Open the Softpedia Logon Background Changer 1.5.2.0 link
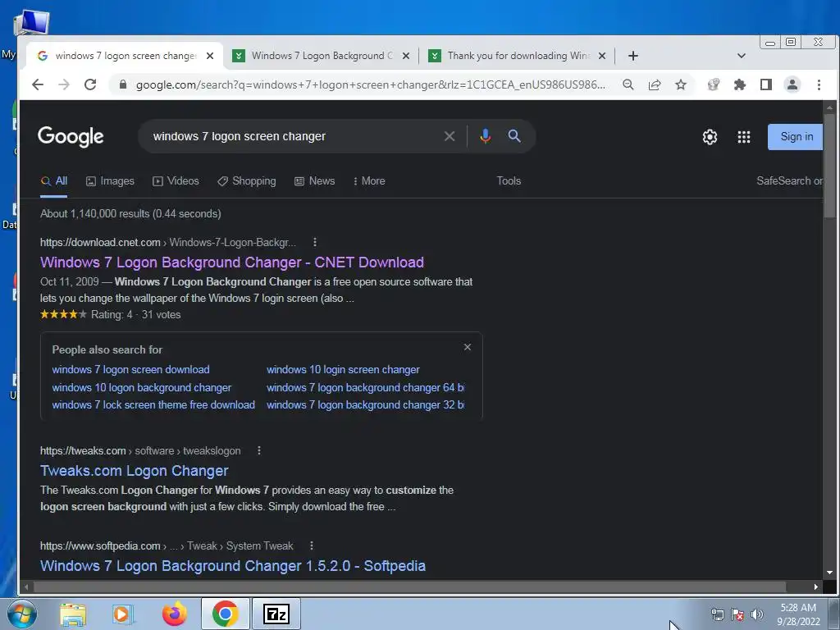 pos(232,566)
